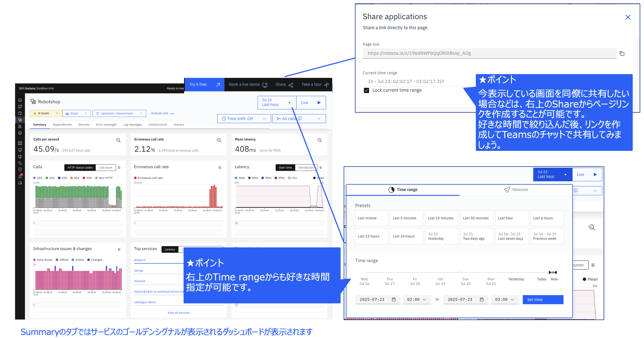Click home icon in left sidebar

click(x=20, y=100)
